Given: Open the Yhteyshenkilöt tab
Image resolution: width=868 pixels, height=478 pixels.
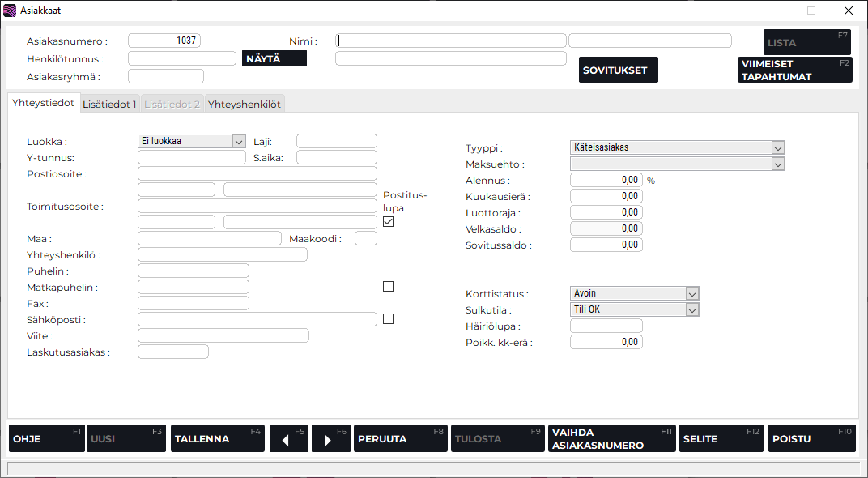Looking at the screenshot, I should [x=244, y=105].
